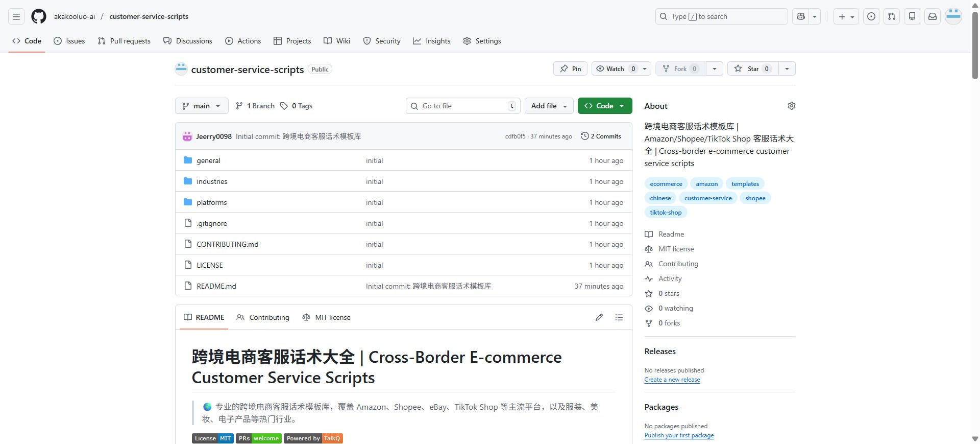
Task: Open the main branch selector dropdown
Action: (202, 106)
